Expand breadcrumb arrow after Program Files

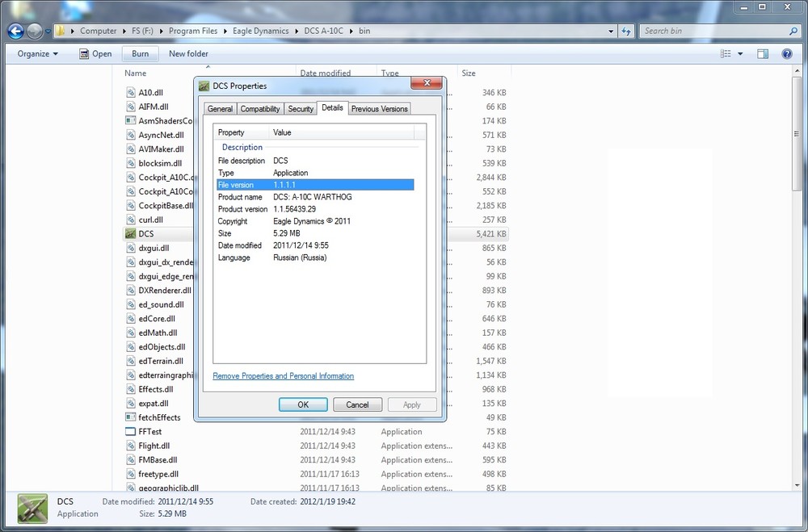pyautogui.click(x=225, y=31)
